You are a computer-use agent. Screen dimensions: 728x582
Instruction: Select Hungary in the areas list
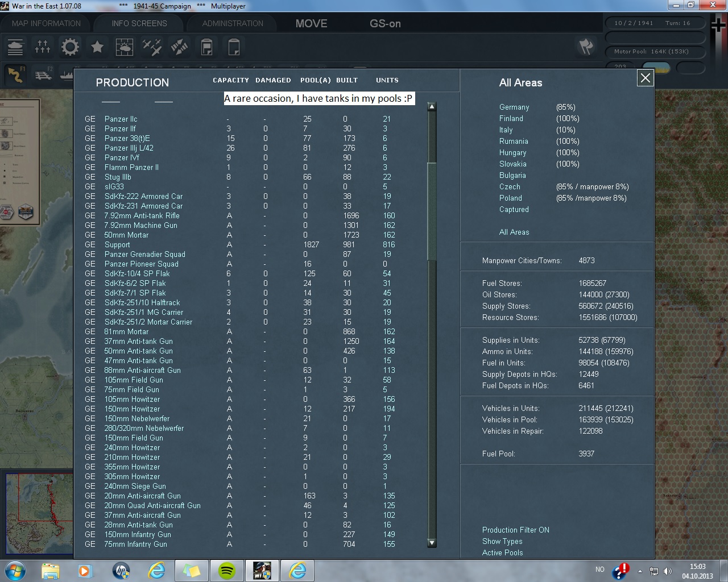point(513,152)
